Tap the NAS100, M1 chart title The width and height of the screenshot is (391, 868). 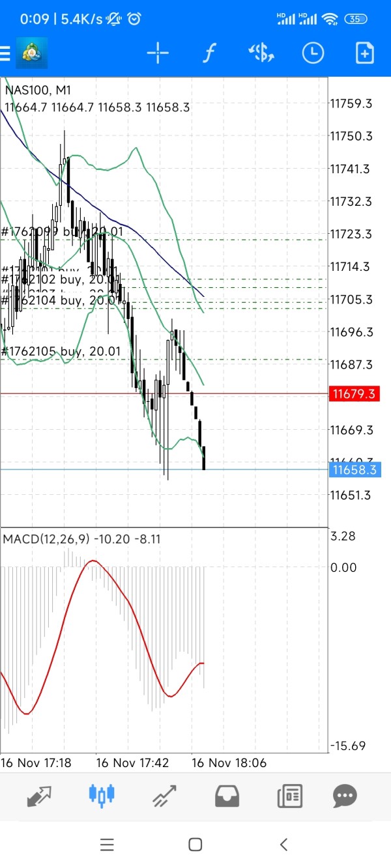[x=38, y=91]
